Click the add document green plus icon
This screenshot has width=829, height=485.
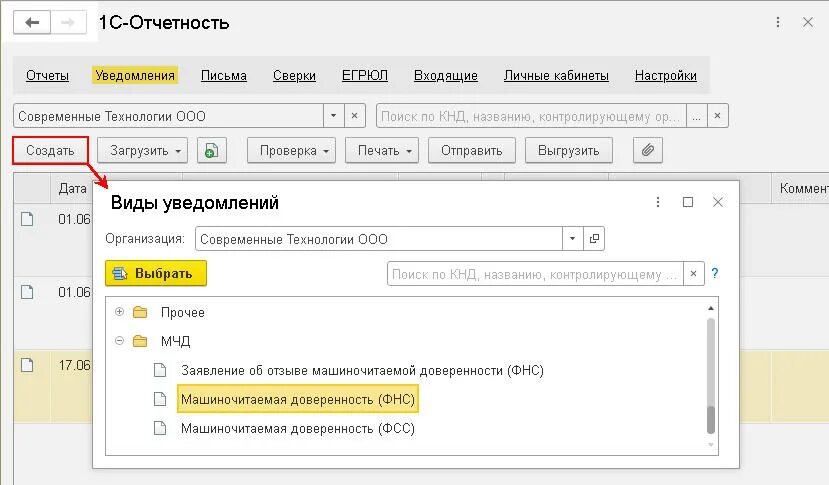click(211, 151)
